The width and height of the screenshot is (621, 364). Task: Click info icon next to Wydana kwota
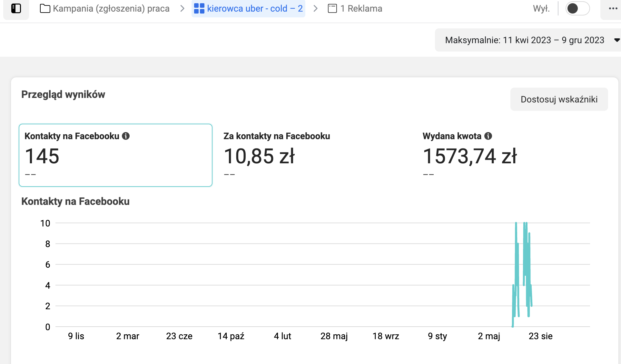pyautogui.click(x=488, y=136)
